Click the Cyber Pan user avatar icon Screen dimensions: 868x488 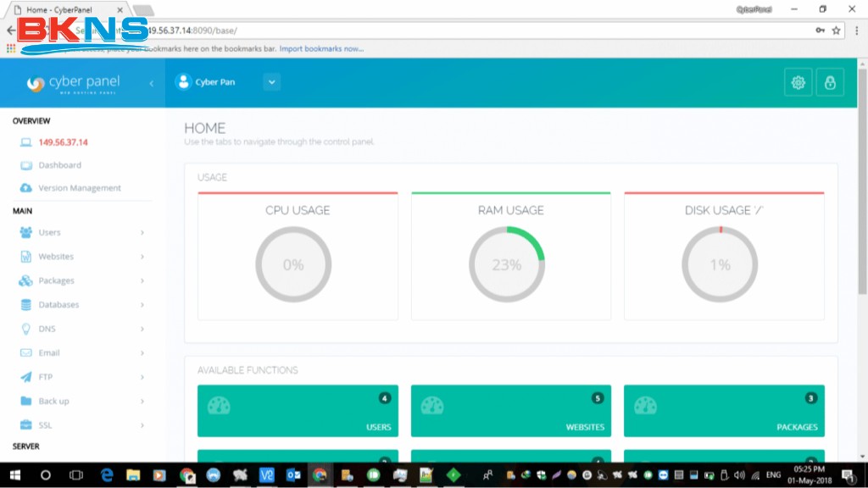pyautogui.click(x=182, y=82)
